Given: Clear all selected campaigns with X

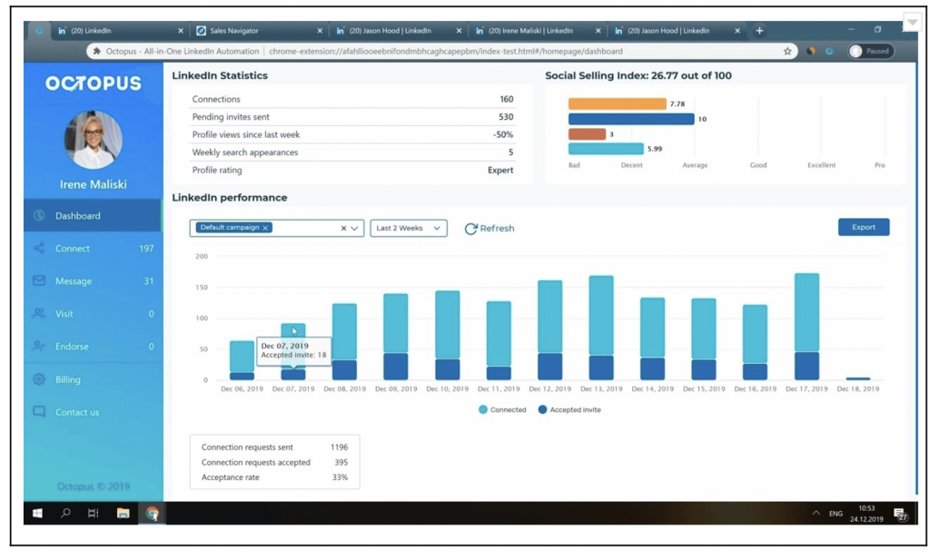Looking at the screenshot, I should [343, 228].
